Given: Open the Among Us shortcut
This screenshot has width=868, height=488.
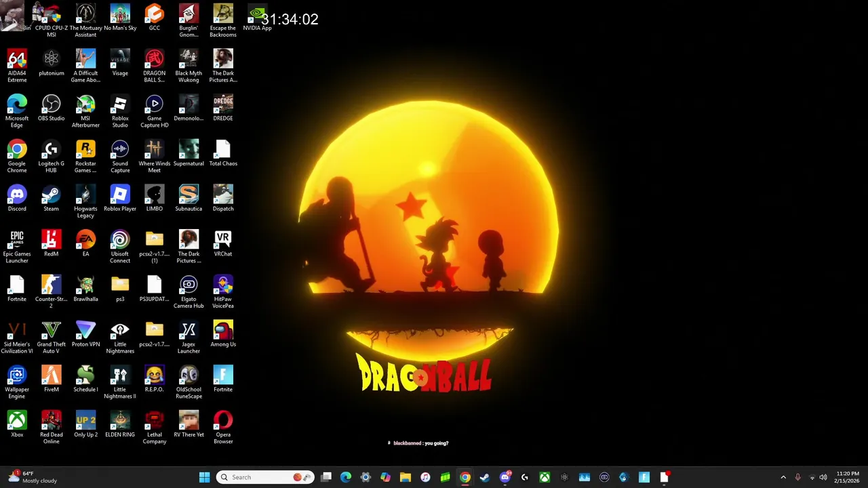Looking at the screenshot, I should point(223,334).
